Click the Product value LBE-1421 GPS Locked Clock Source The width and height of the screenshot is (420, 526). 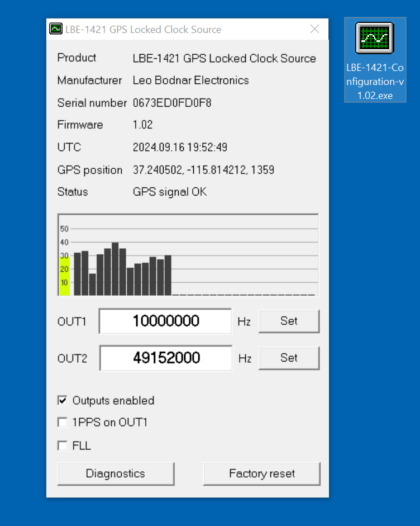(225, 58)
